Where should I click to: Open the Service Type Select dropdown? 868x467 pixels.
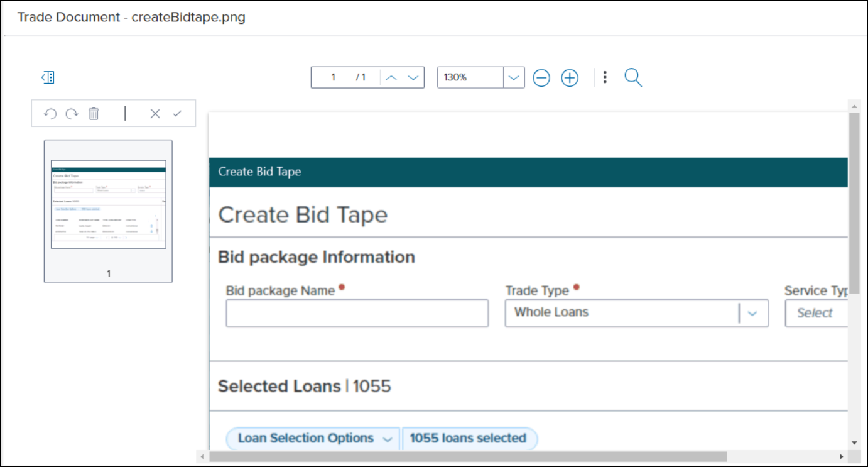pyautogui.click(x=815, y=313)
